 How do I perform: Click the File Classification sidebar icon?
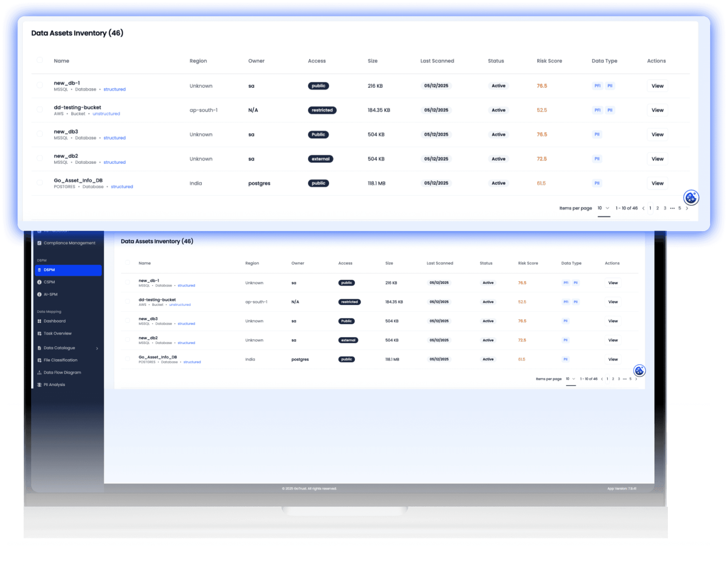coord(39,360)
